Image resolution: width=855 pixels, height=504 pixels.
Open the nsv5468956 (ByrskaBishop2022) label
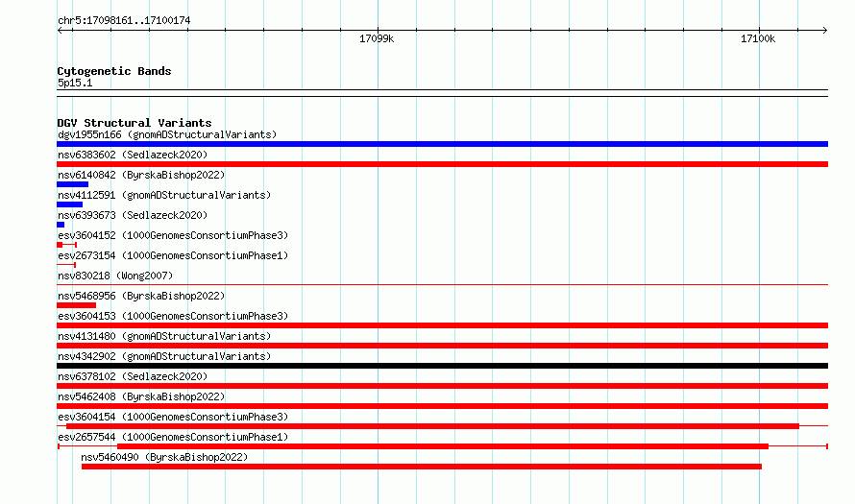click(141, 296)
